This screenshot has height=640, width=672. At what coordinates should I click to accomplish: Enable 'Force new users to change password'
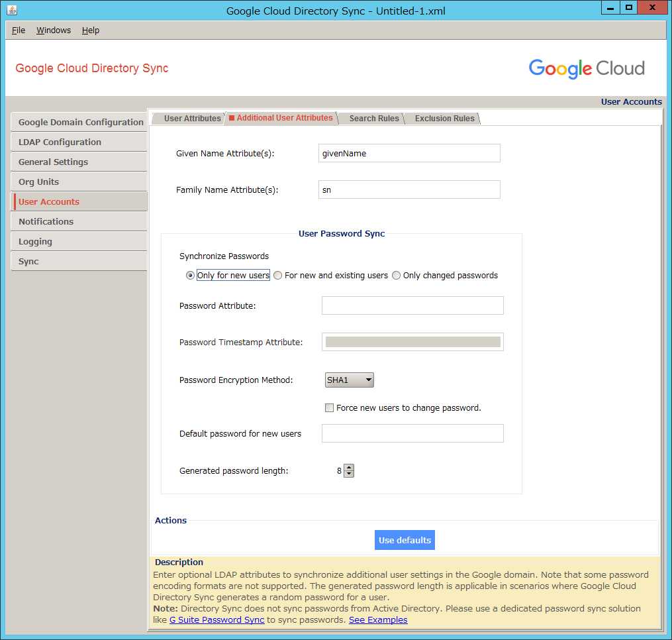click(329, 408)
